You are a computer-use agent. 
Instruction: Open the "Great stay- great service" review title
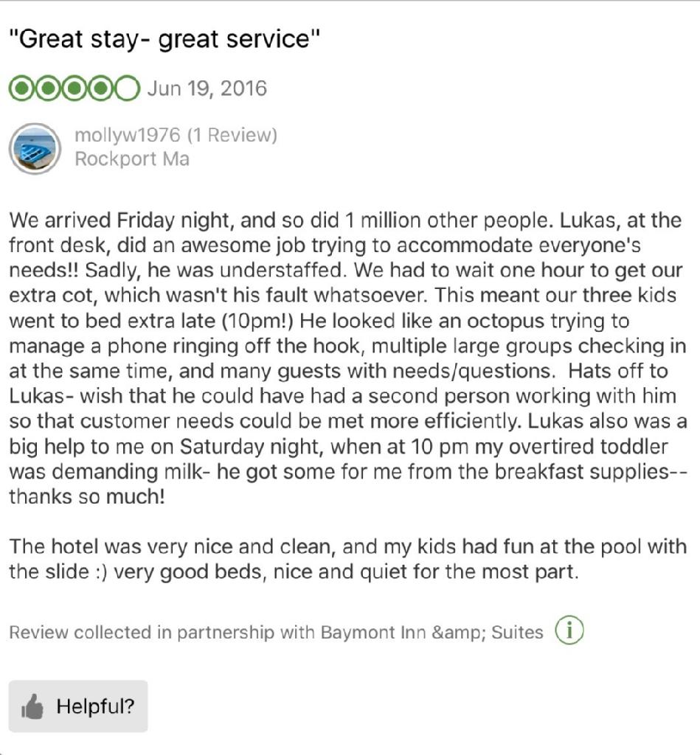(165, 39)
